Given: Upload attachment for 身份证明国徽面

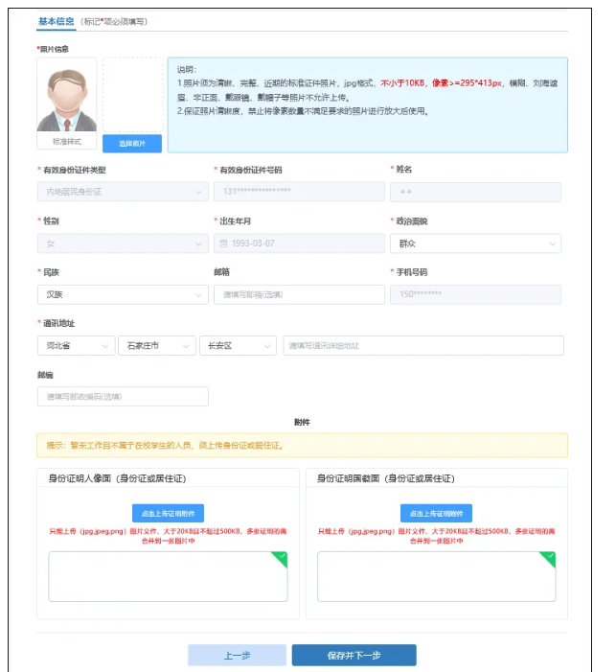Looking at the screenshot, I should pyautogui.click(x=436, y=513).
